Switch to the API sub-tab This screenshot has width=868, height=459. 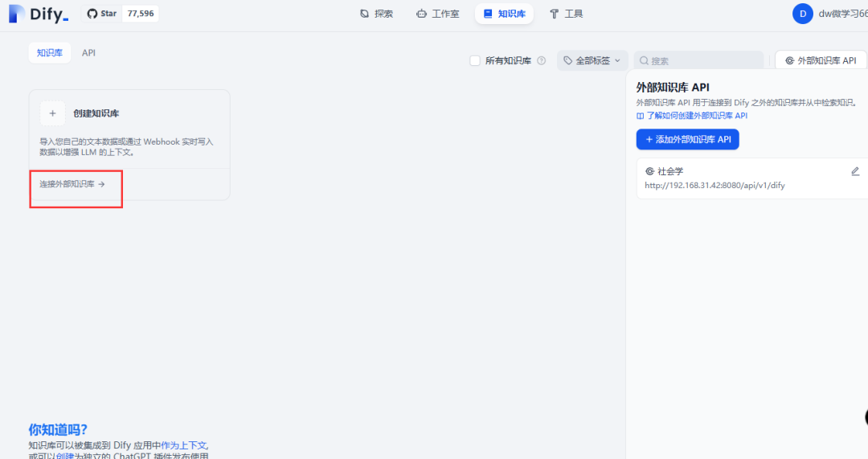pyautogui.click(x=88, y=52)
